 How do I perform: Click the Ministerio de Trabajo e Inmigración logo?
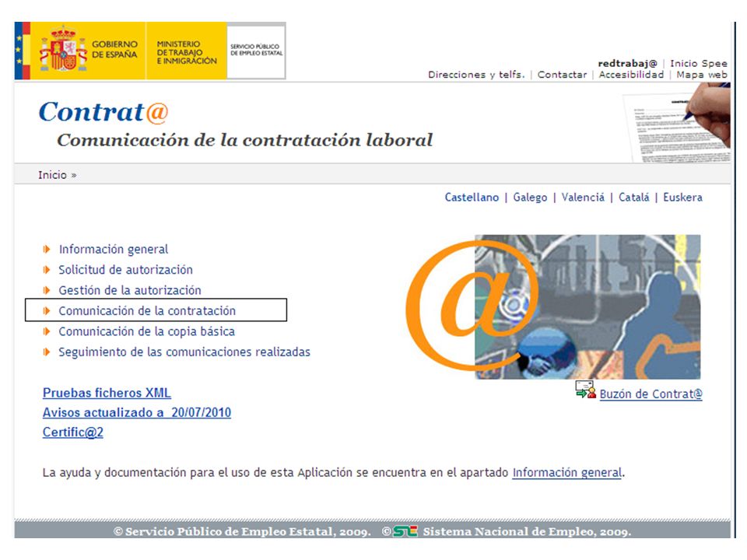(186, 51)
